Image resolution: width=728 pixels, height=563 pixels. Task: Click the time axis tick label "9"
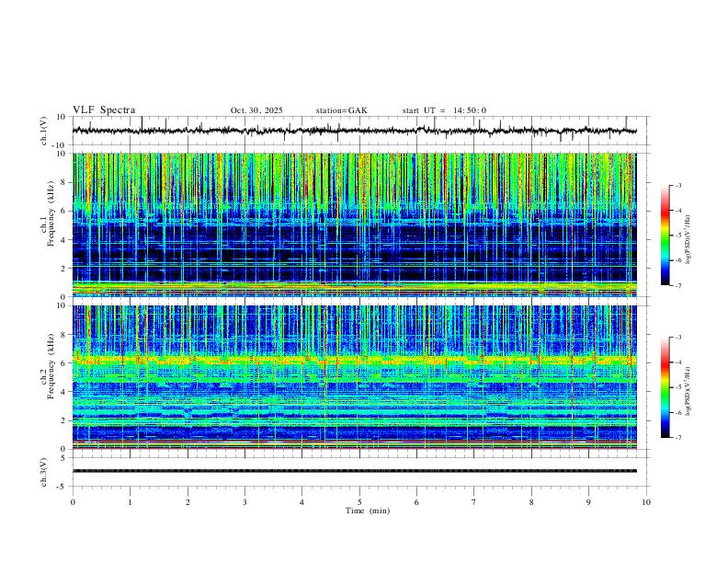tap(588, 502)
